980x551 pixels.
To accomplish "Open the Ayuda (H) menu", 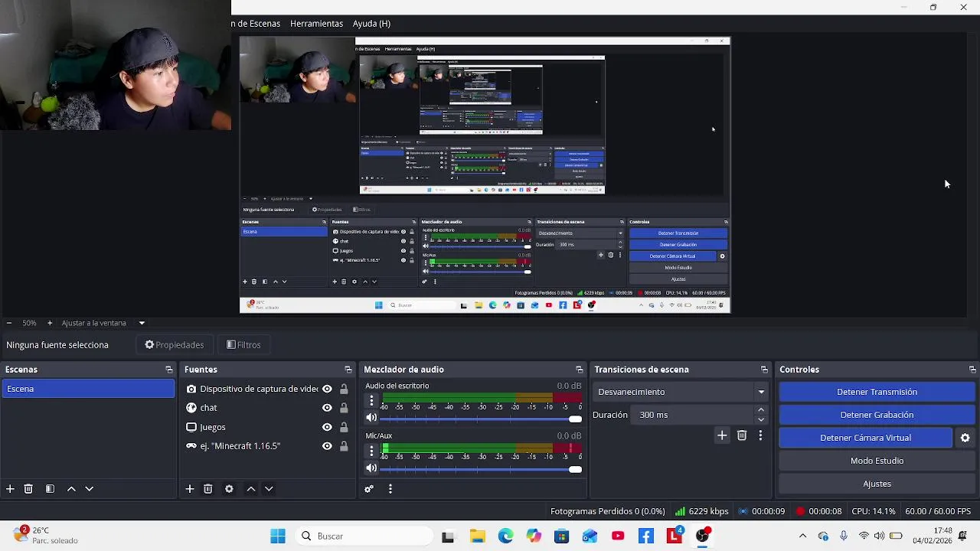I will [x=371, y=24].
